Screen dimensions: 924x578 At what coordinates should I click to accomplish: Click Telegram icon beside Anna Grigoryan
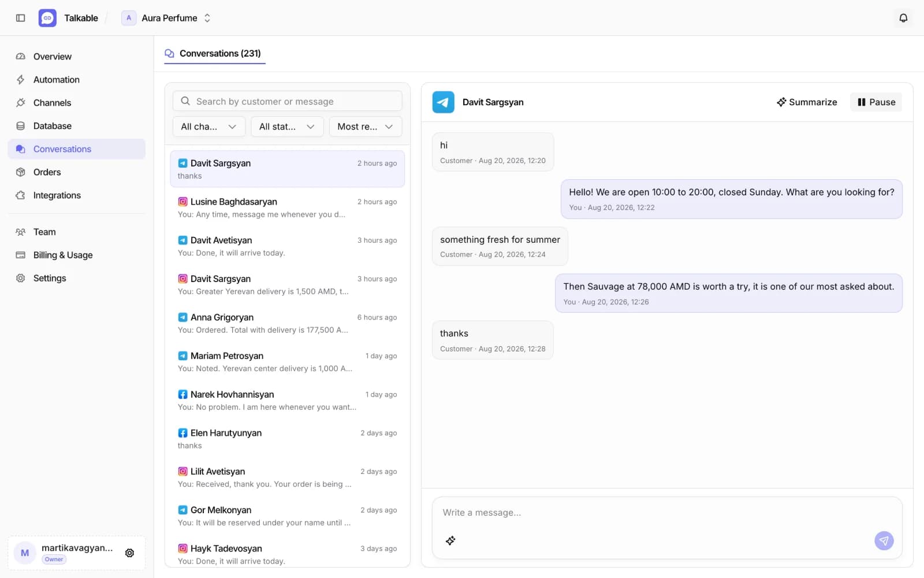point(182,317)
